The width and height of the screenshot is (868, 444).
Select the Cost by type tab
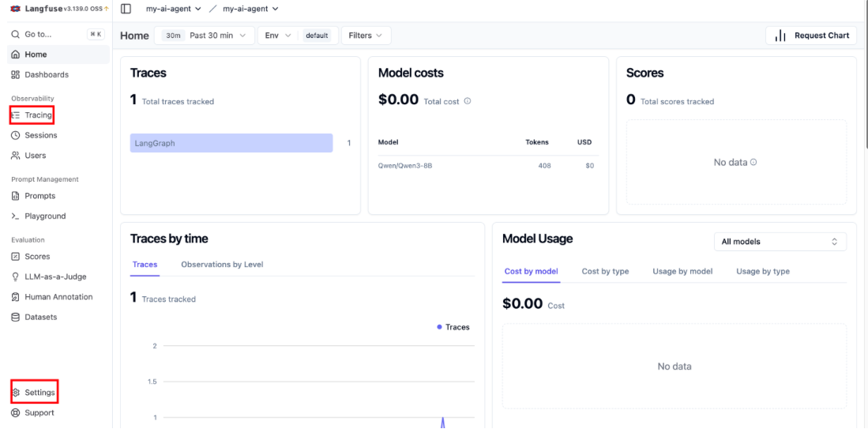click(x=605, y=271)
